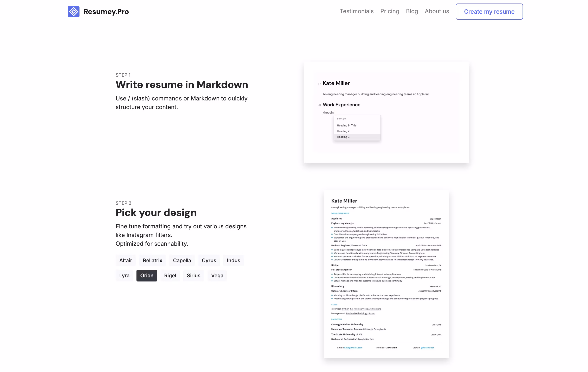Click Python skill in resume preview

point(346,309)
